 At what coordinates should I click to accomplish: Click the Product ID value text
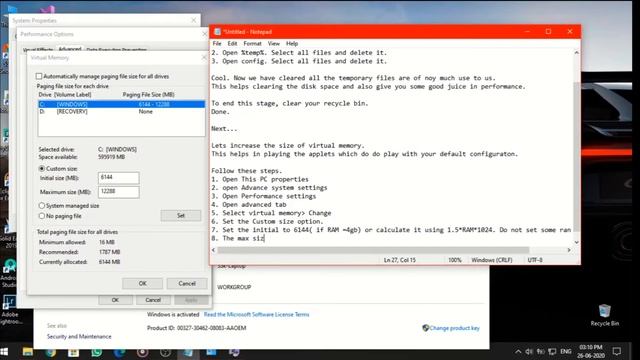point(211,328)
